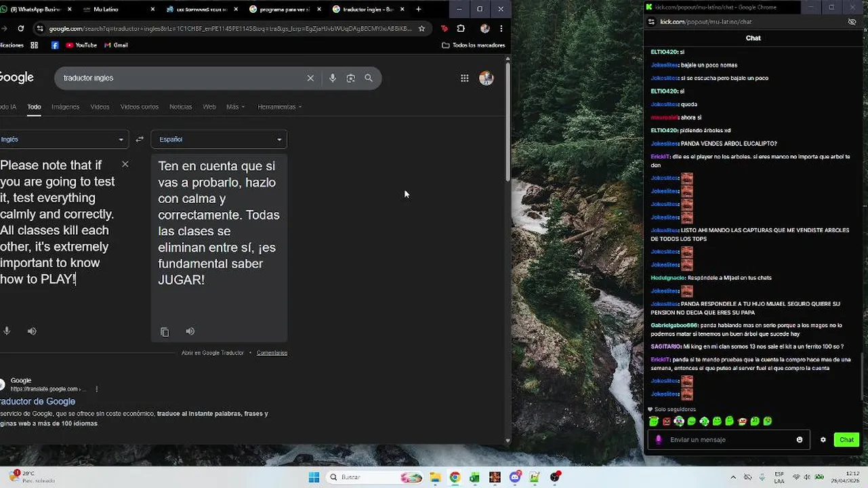Image resolution: width=868 pixels, height=488 pixels.
Task: Open the YouTube bookmark
Action: (81, 45)
